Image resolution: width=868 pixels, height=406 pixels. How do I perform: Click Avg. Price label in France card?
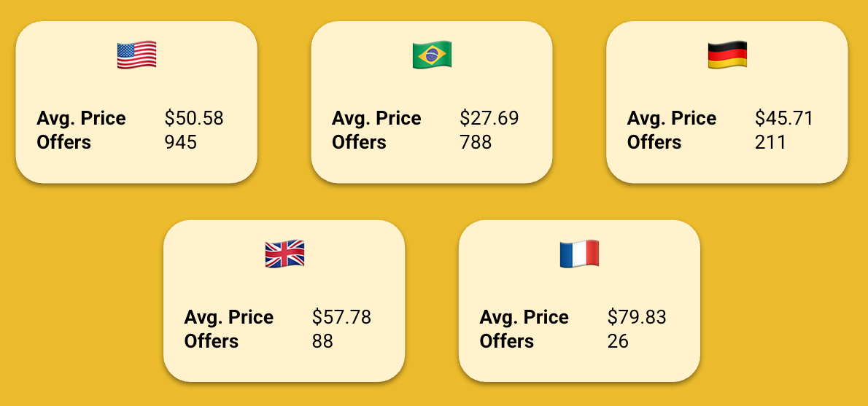click(x=524, y=317)
